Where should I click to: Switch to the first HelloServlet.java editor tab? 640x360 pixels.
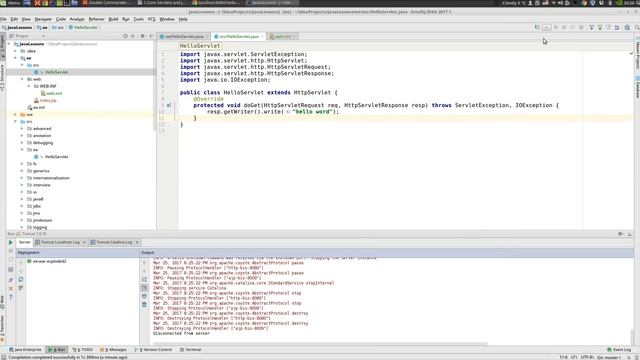184,37
